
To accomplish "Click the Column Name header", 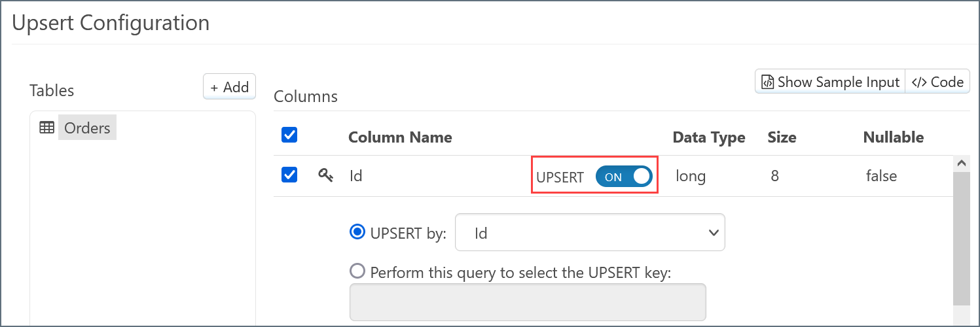I will pos(400,137).
